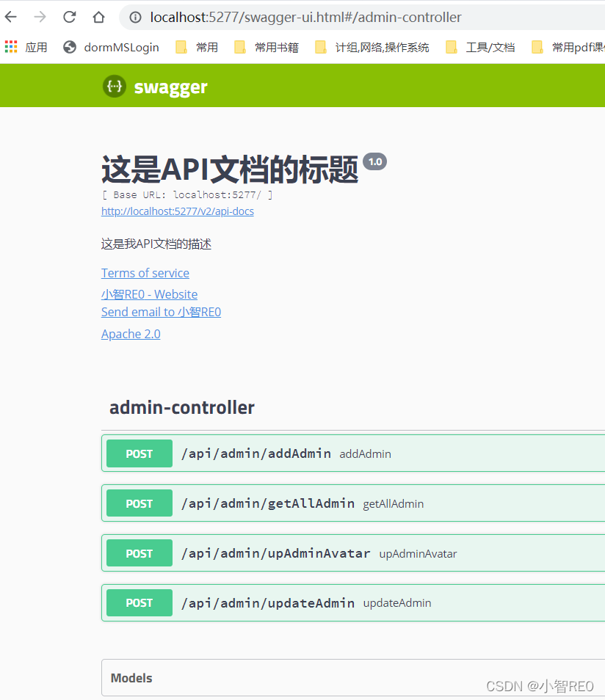Open 小智RE0 - Website link
The image size is (605, 700).
point(149,294)
